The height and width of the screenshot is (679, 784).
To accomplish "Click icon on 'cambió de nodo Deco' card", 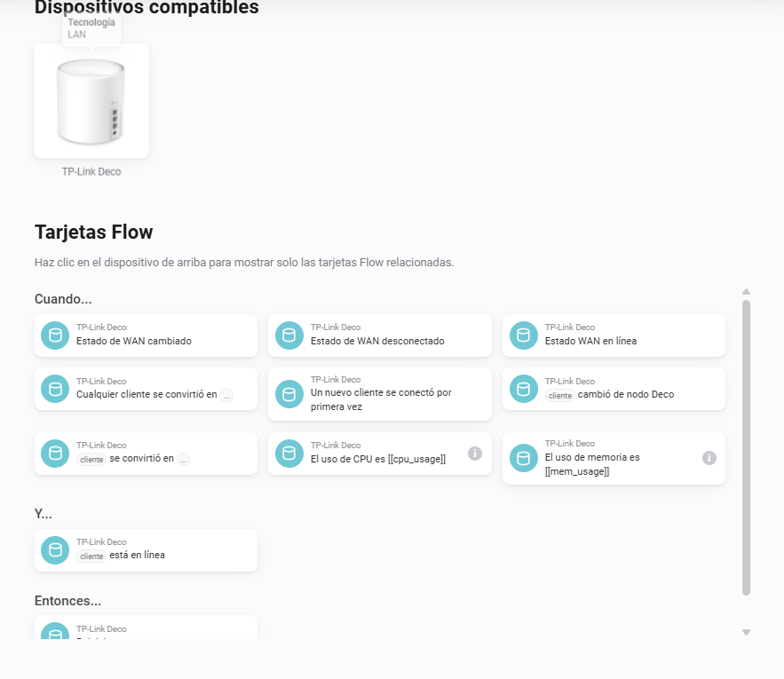I will (524, 389).
